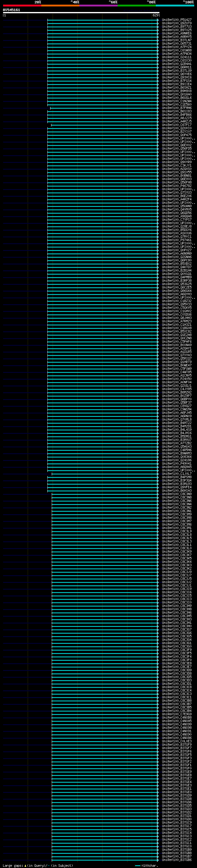Select hit name UniRef100_B4FB66
This screenshot has height=868, width=197.
click(x=177, y=115)
